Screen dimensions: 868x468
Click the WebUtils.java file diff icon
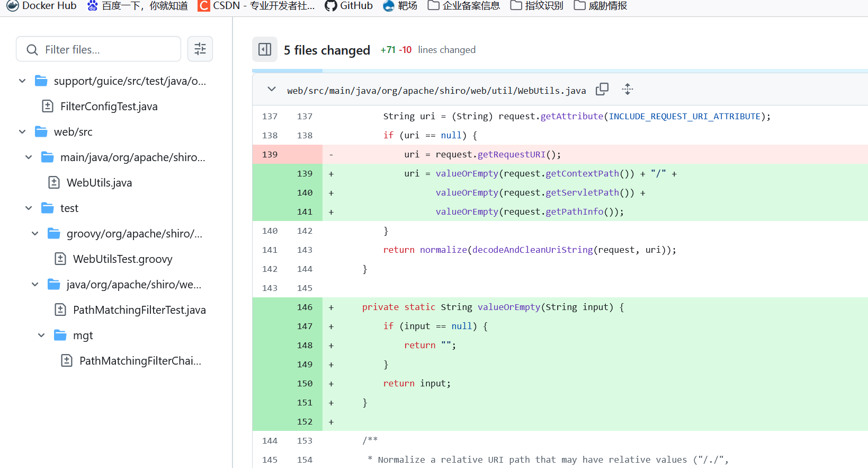pyautogui.click(x=54, y=182)
